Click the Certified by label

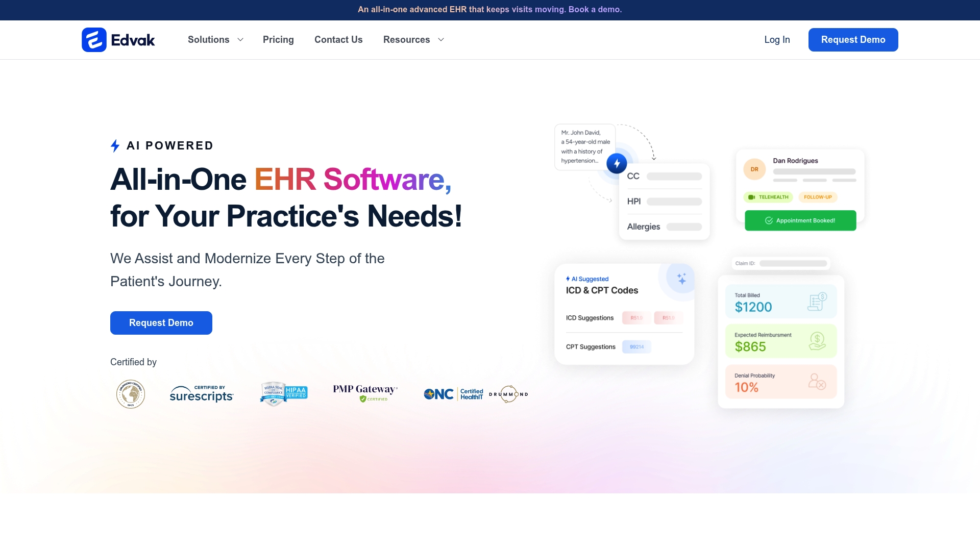point(133,362)
